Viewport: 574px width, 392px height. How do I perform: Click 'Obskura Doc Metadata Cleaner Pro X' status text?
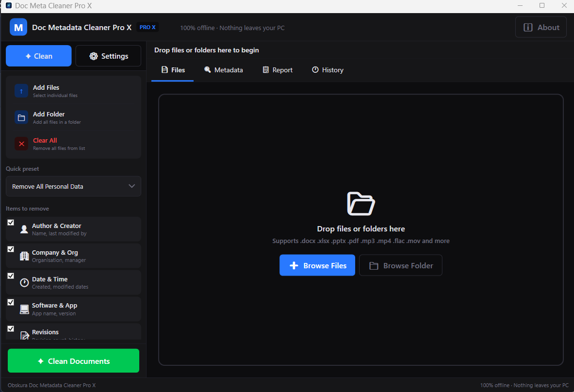(51, 385)
